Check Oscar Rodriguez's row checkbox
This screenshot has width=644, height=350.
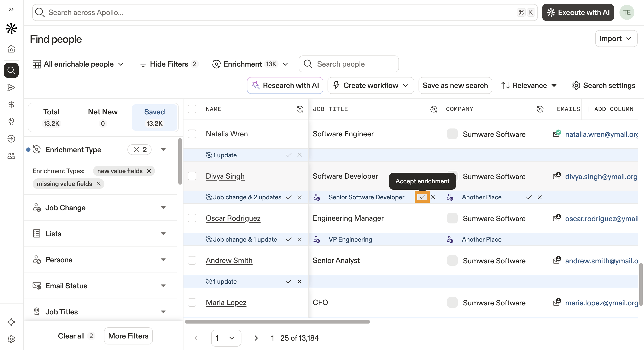click(x=192, y=218)
